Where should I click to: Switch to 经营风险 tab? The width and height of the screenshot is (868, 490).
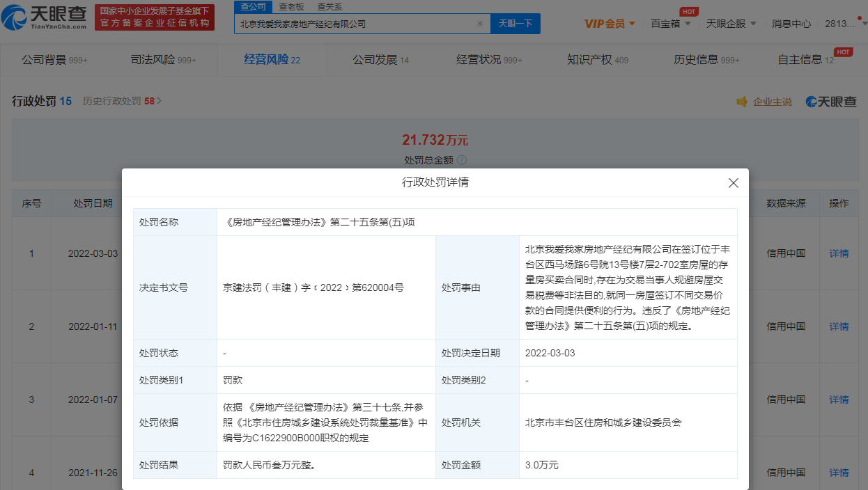point(272,60)
